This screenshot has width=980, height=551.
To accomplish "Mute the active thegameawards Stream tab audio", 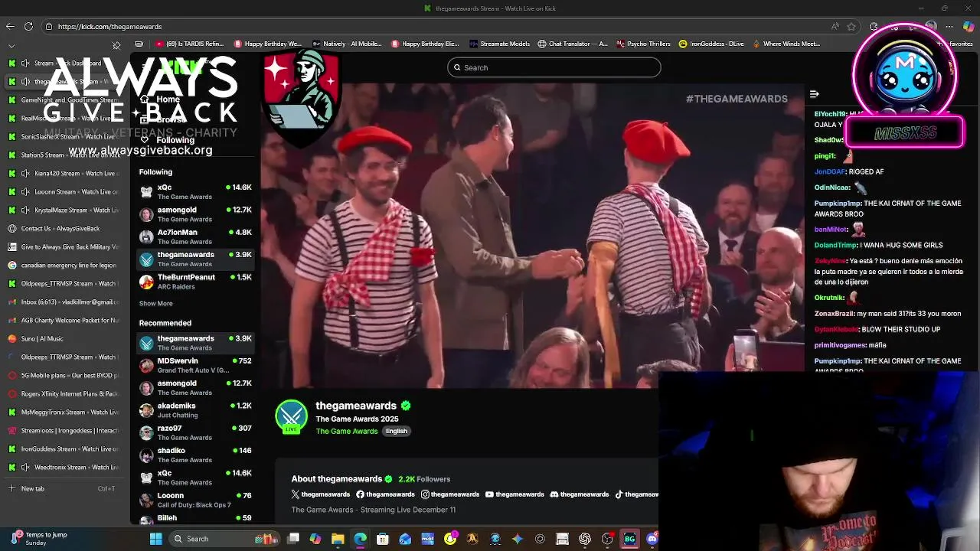I will [x=26, y=82].
